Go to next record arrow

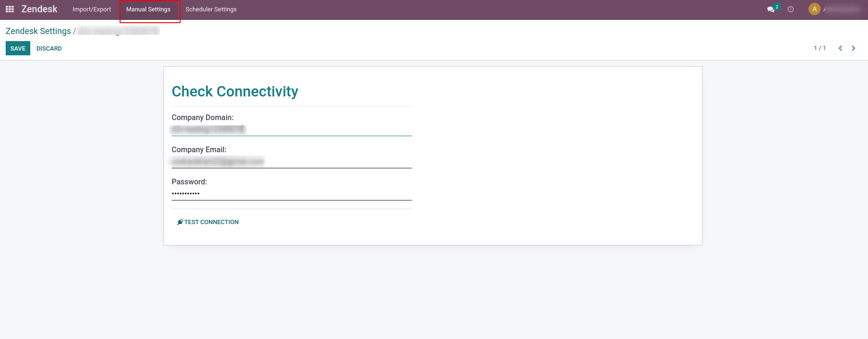coord(853,48)
